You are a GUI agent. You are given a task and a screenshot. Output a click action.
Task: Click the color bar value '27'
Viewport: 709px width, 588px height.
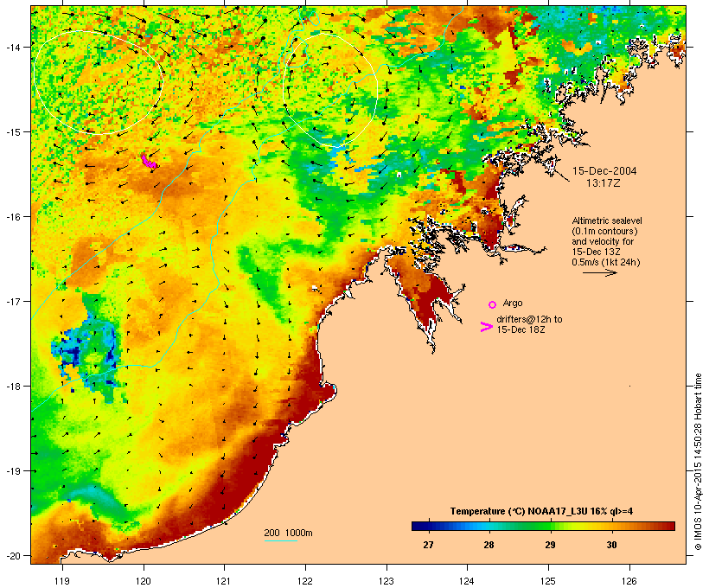click(x=428, y=545)
